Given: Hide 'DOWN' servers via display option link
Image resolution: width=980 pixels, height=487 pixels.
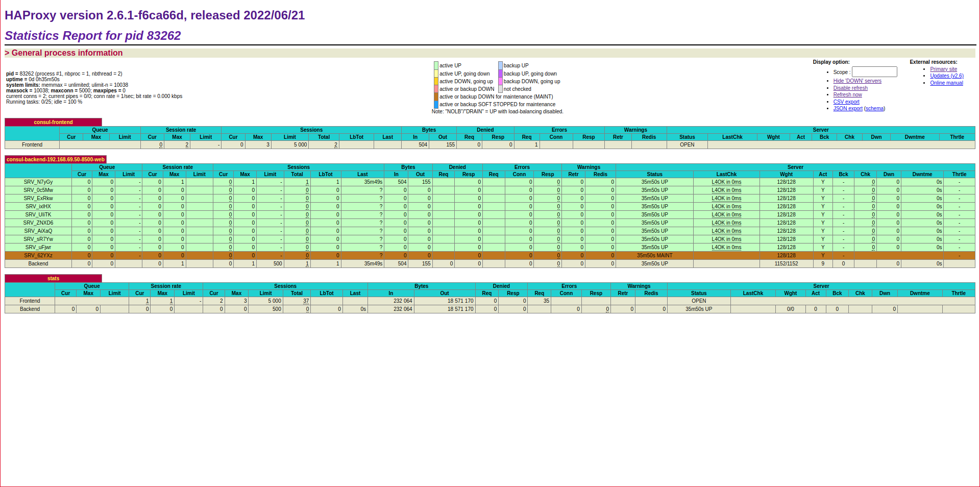Looking at the screenshot, I should [857, 81].
